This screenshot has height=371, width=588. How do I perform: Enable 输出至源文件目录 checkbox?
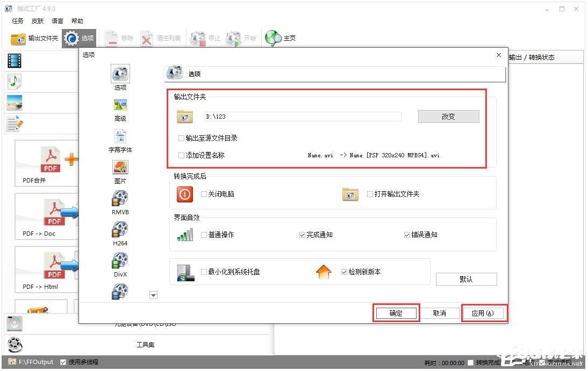(182, 139)
